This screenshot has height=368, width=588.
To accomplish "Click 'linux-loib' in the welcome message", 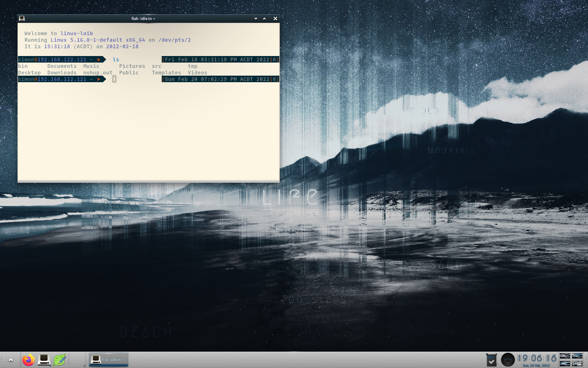I will (77, 33).
